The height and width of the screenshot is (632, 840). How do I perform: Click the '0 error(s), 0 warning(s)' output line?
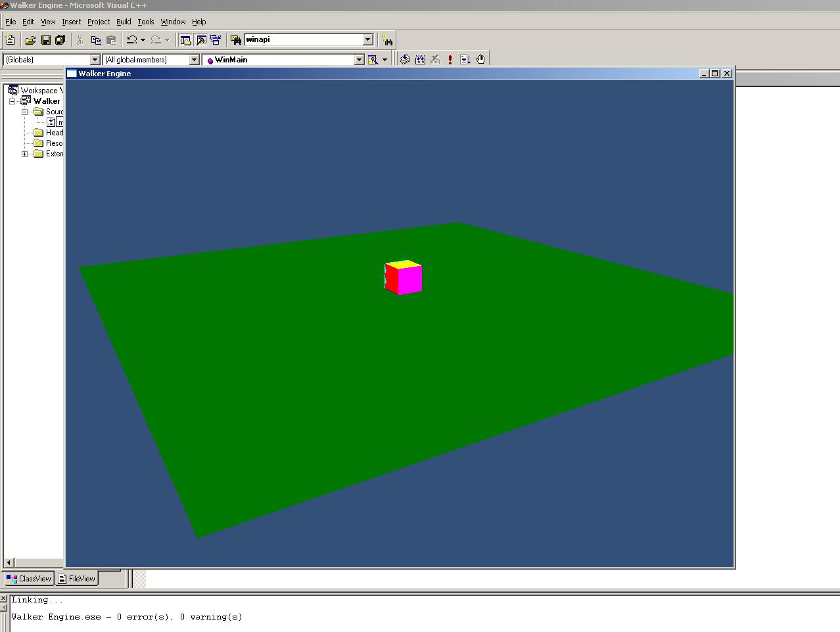(x=179, y=617)
